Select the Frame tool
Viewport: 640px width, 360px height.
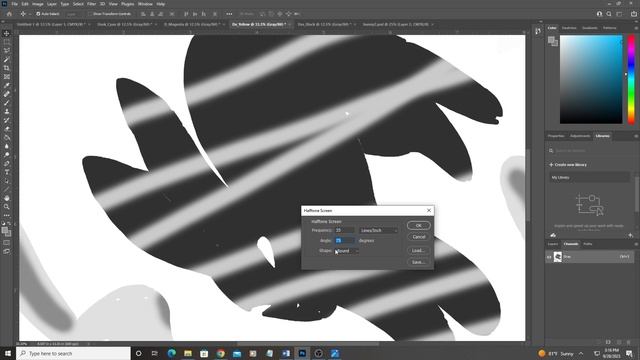tap(7, 77)
